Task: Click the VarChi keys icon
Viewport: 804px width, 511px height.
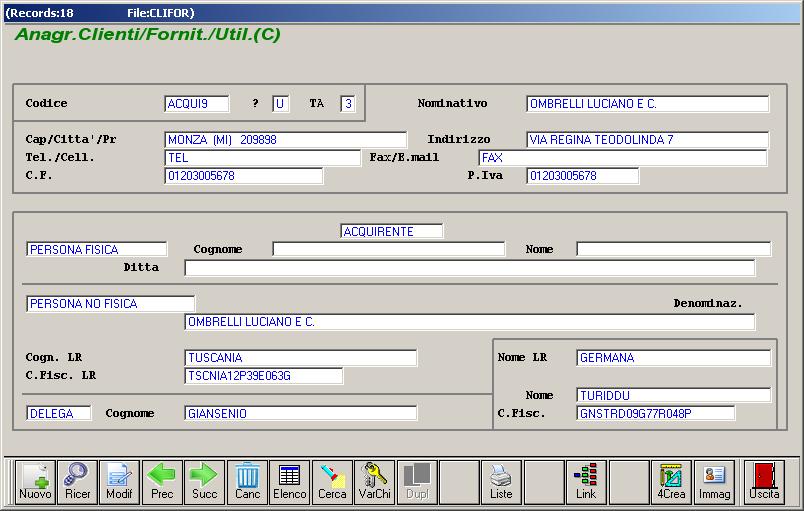Action: tap(375, 481)
